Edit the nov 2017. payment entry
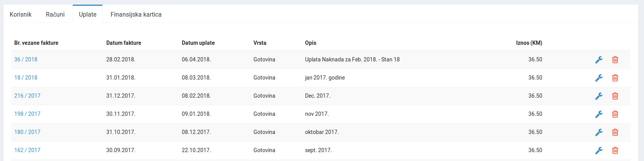This screenshot has width=644, height=161. (599, 114)
